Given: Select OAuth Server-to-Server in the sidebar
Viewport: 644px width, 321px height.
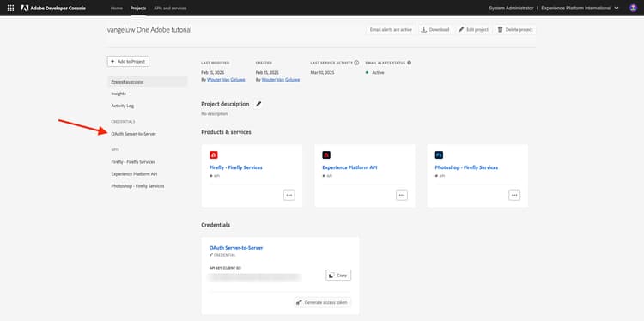Looking at the screenshot, I should (133, 134).
